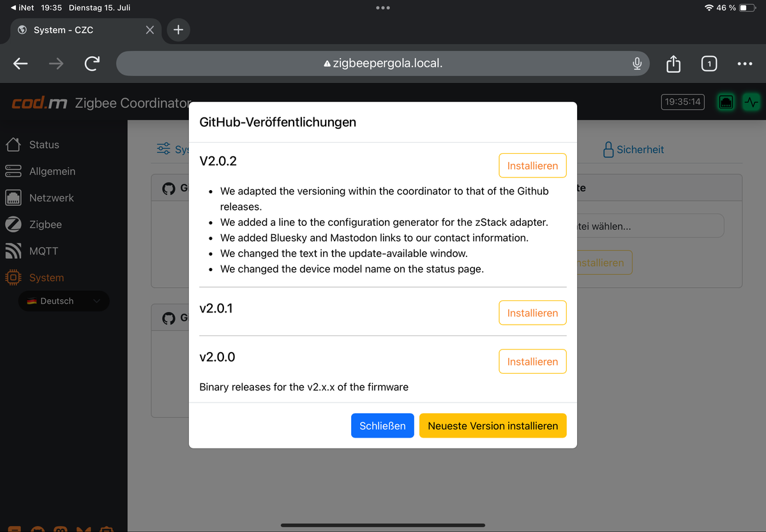The height and width of the screenshot is (532, 766).
Task: Close dialog with Schließen button
Action: point(382,426)
